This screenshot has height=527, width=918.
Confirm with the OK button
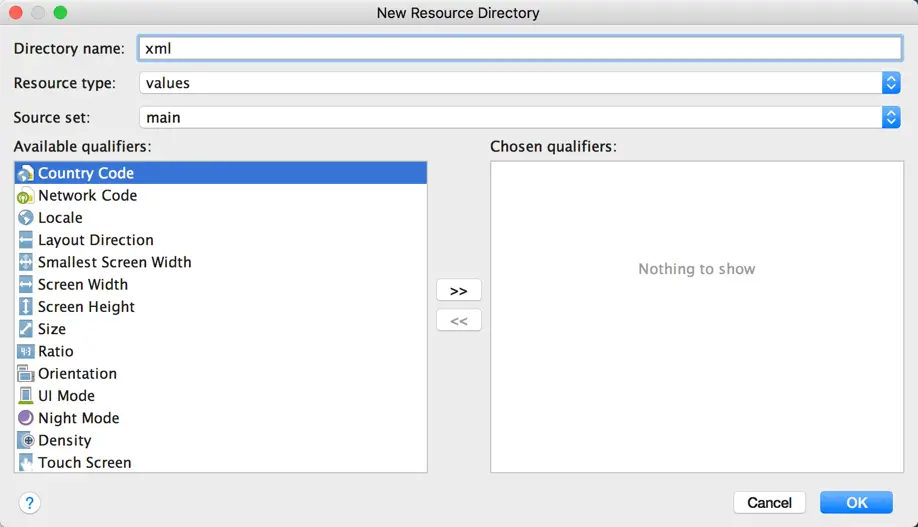click(856, 502)
